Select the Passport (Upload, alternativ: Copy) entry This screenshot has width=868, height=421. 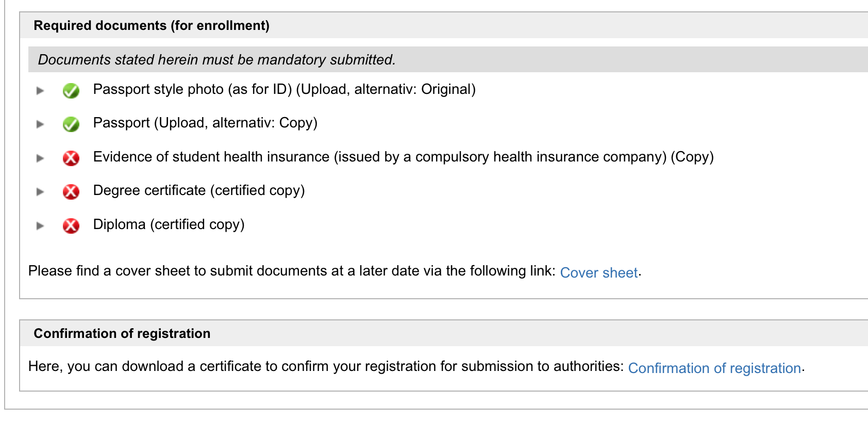pyautogui.click(x=205, y=123)
